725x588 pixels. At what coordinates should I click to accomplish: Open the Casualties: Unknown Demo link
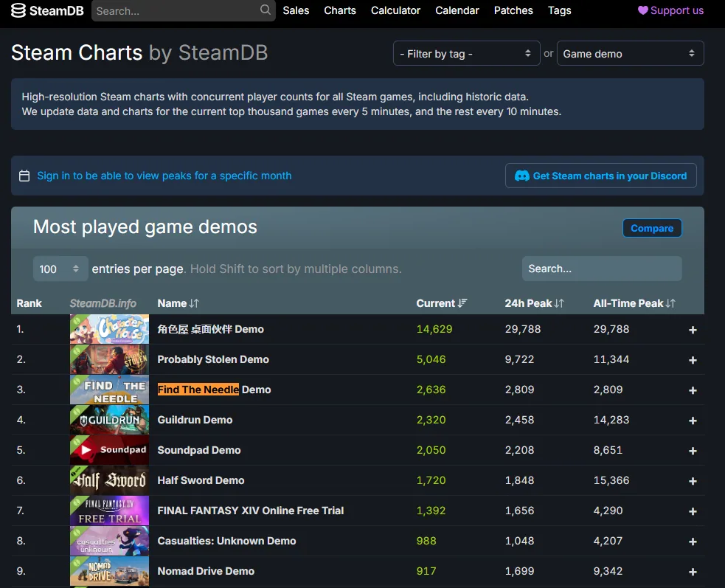point(226,541)
